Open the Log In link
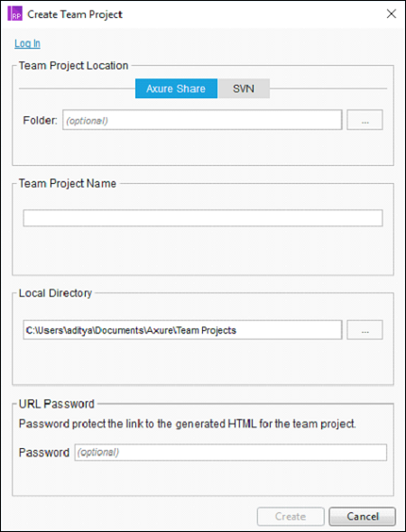The height and width of the screenshot is (532, 406). tap(27, 43)
